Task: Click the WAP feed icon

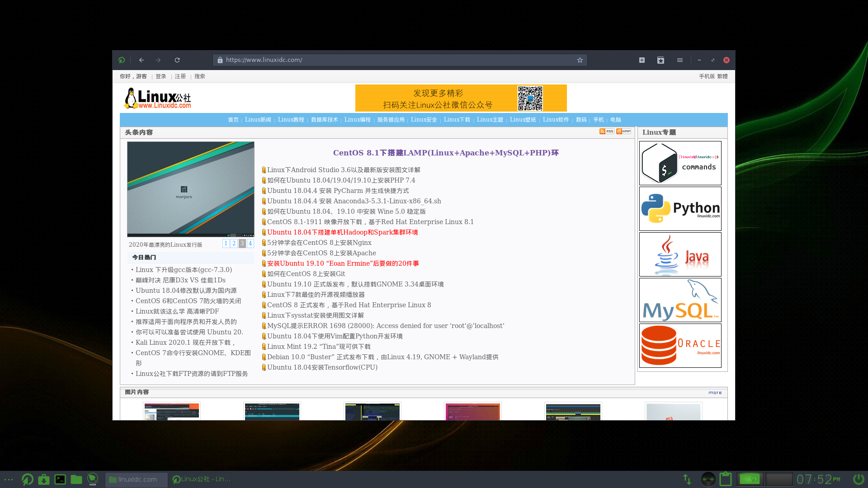Action: coord(623,131)
